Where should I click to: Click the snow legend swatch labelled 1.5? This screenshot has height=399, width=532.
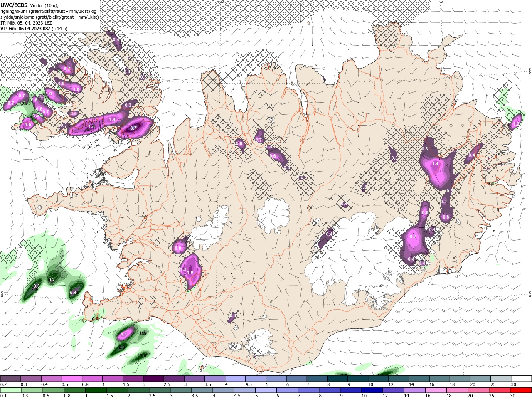point(133,379)
